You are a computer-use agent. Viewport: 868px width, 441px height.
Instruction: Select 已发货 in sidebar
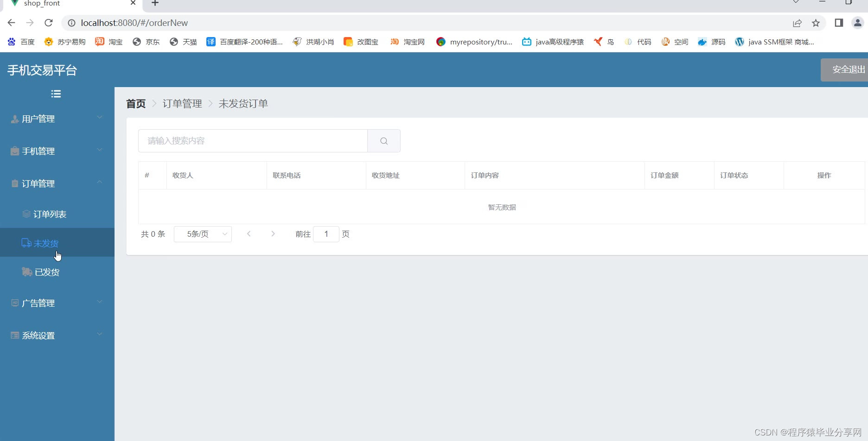point(57,272)
